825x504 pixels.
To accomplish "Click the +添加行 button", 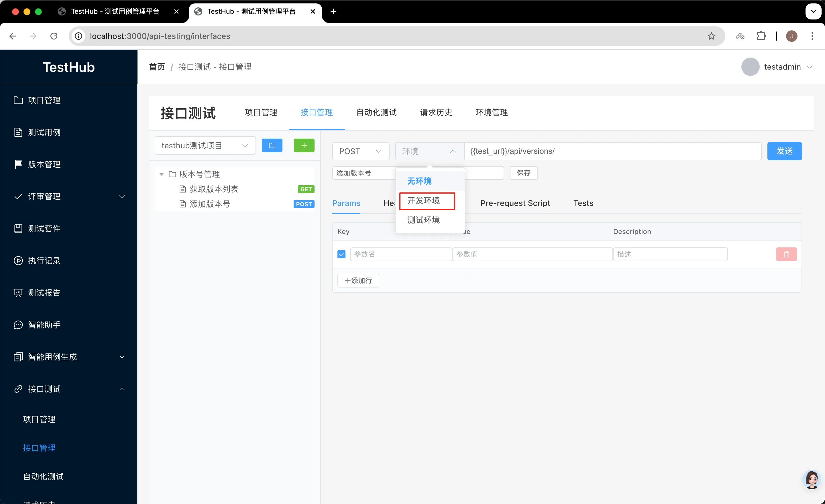I will coord(358,280).
